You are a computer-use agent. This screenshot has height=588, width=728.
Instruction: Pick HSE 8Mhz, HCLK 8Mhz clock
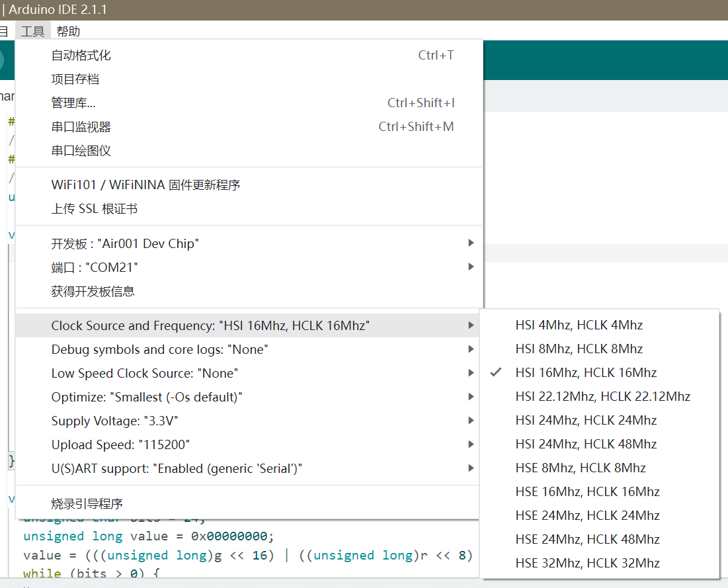tap(599, 468)
